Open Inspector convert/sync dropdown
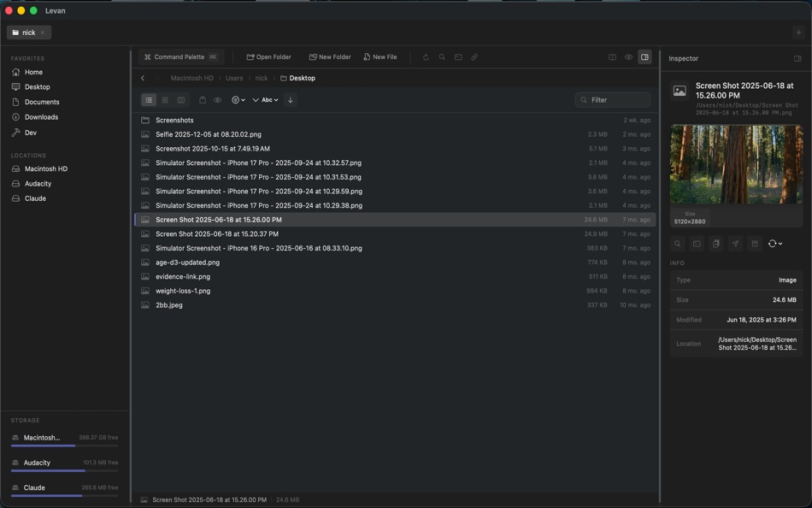 774,244
